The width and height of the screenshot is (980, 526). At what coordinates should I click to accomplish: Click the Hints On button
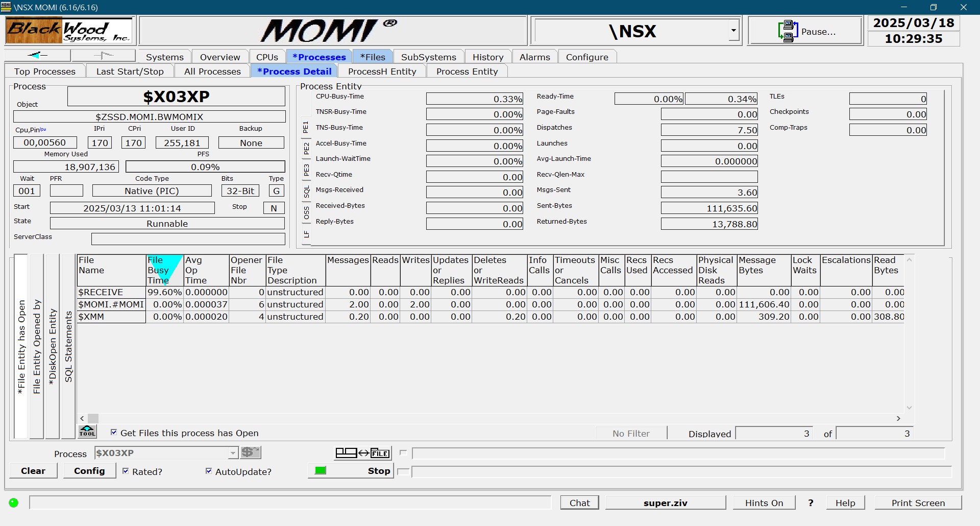(764, 503)
